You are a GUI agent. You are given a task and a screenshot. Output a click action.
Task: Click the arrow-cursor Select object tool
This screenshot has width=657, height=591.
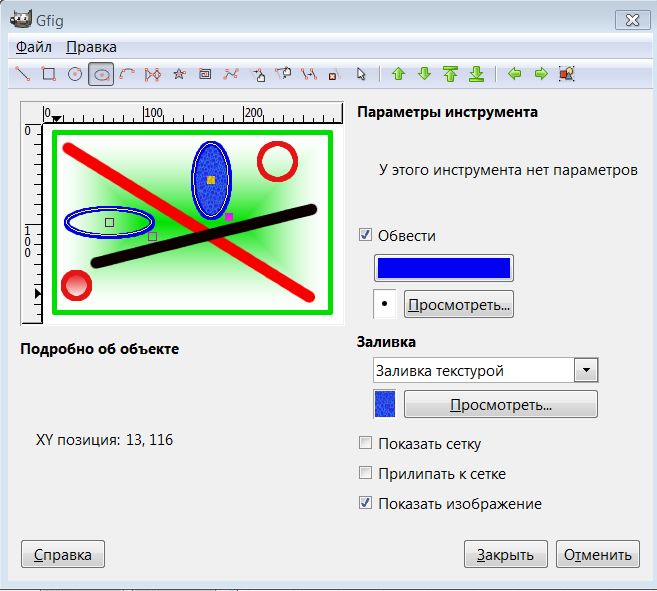361,74
